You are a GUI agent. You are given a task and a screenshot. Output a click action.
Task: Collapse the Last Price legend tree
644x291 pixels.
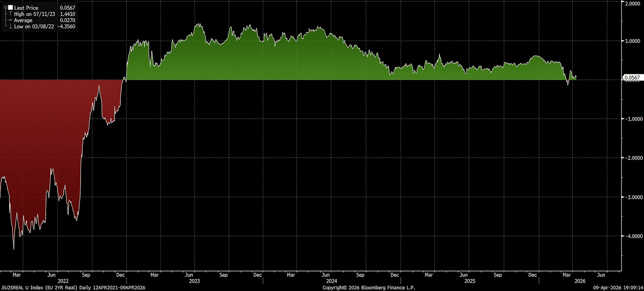pos(5,8)
